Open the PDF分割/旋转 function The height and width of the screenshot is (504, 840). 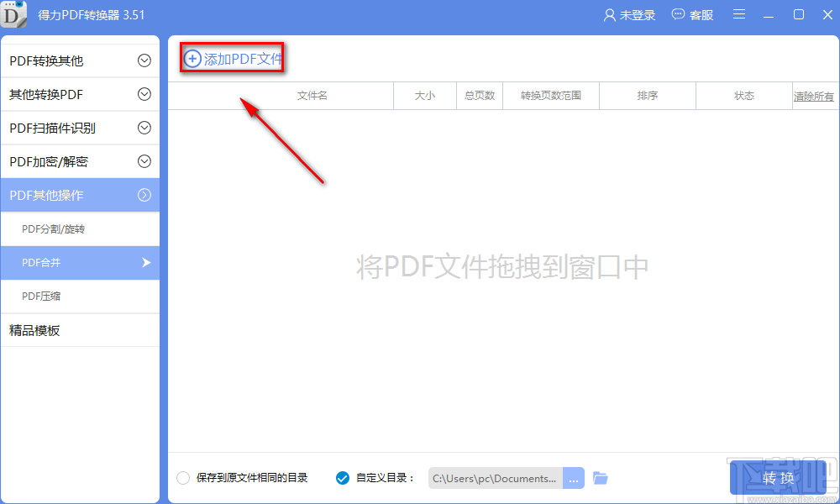coord(80,229)
